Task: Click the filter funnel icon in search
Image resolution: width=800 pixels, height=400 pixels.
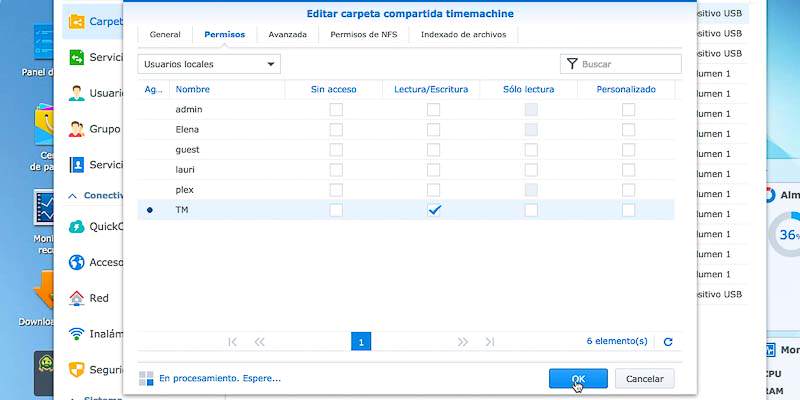Action: [572, 64]
